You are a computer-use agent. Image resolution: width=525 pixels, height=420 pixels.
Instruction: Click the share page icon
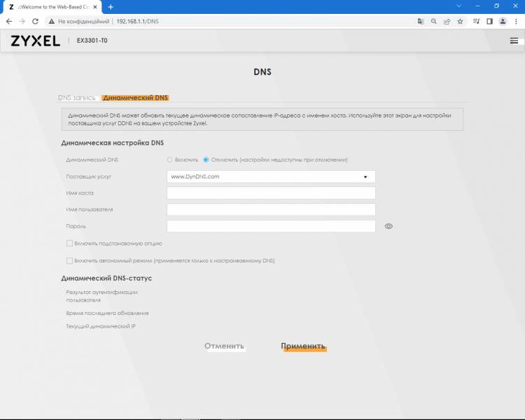click(447, 22)
